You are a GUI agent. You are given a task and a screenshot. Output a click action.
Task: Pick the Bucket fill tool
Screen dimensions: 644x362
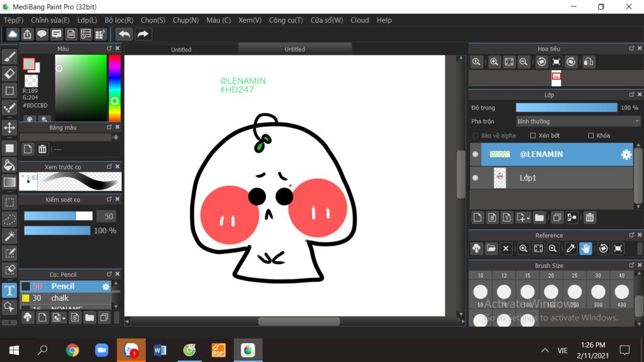click(x=9, y=165)
